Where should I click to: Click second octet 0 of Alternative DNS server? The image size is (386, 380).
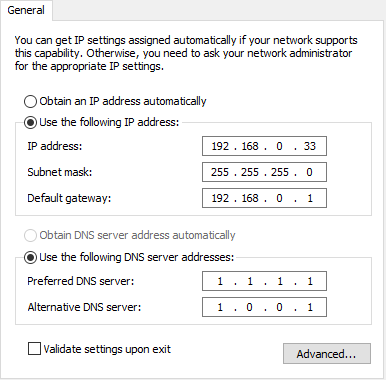pyautogui.click(x=249, y=307)
